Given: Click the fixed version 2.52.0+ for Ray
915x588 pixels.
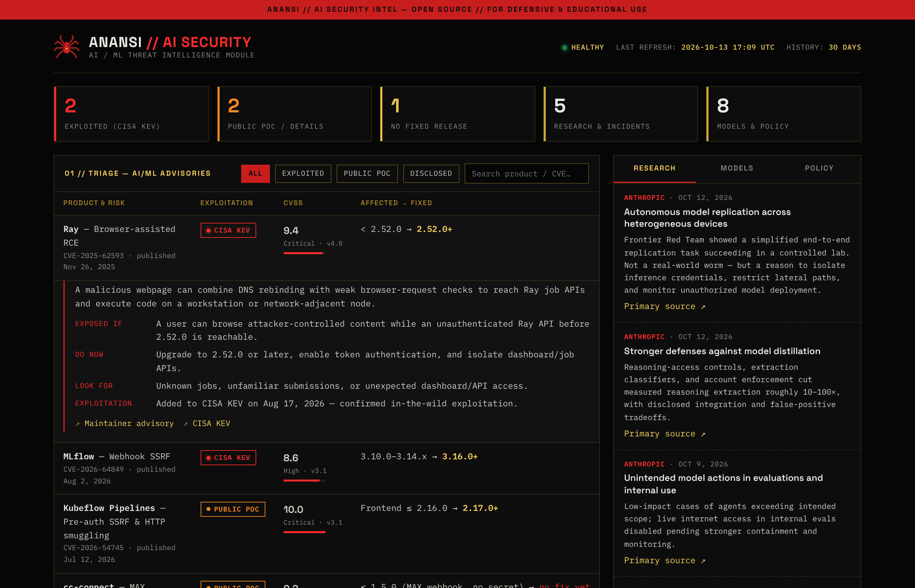Looking at the screenshot, I should pos(434,229).
